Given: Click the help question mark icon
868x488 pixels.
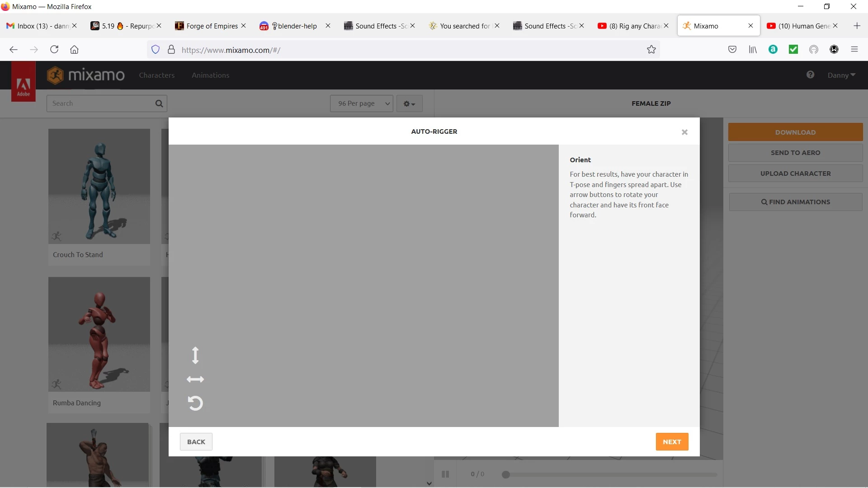Looking at the screenshot, I should coord(810,75).
